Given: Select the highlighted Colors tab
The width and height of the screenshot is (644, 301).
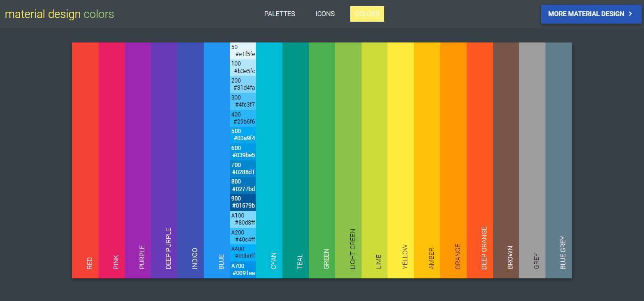Looking at the screenshot, I should [367, 14].
